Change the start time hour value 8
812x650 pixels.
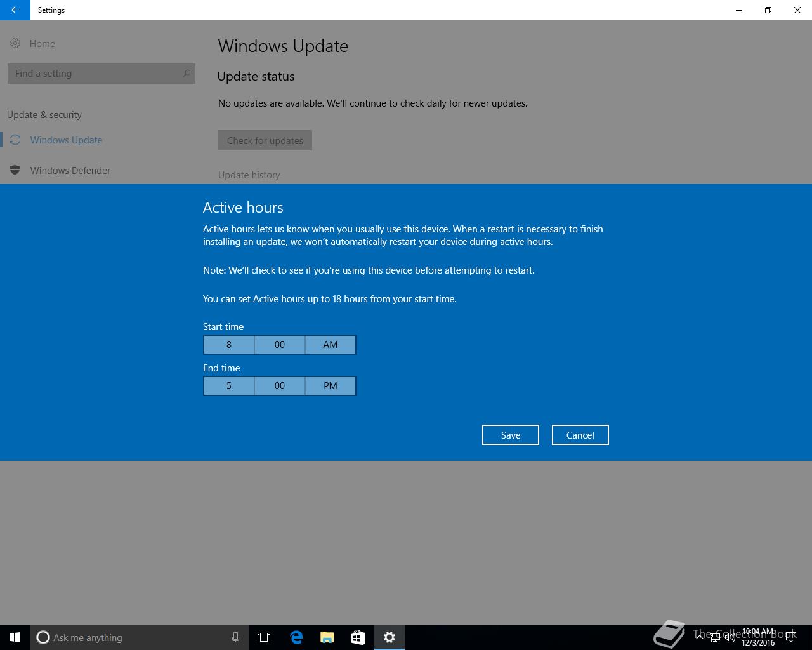[229, 345]
